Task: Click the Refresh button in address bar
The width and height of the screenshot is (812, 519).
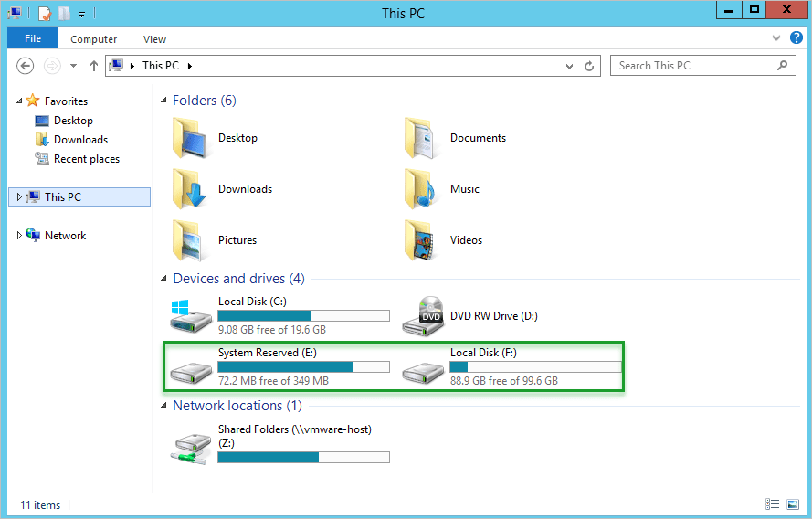Action: pyautogui.click(x=590, y=66)
